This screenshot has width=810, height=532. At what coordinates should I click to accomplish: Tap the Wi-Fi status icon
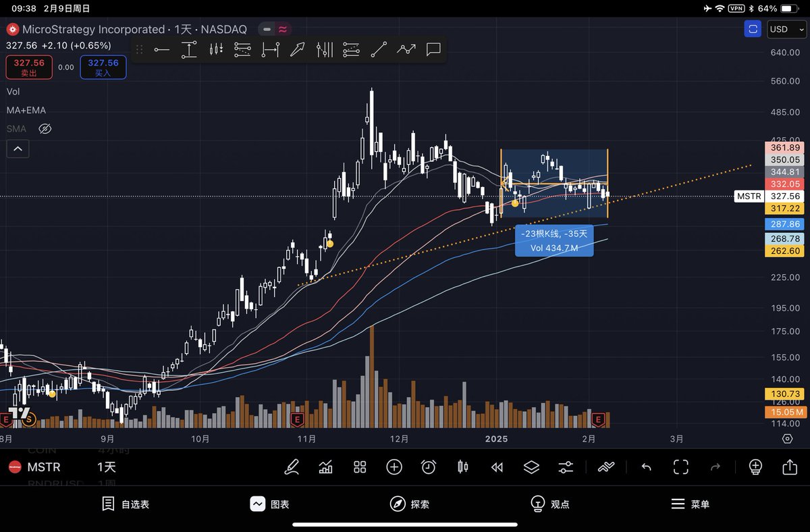[x=720, y=8]
